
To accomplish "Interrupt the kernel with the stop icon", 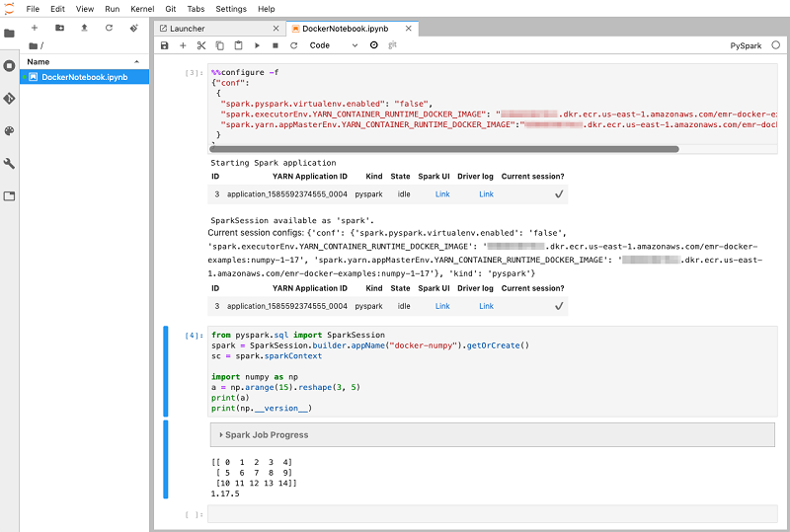I will pos(276,45).
